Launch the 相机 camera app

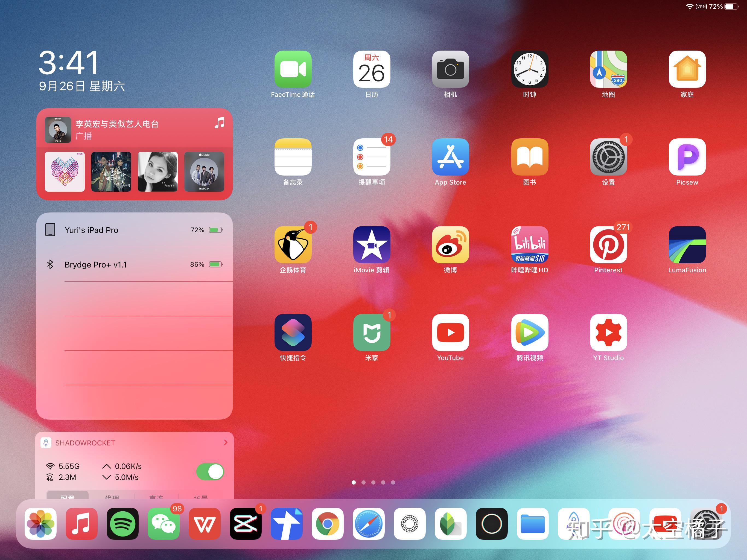(x=450, y=69)
